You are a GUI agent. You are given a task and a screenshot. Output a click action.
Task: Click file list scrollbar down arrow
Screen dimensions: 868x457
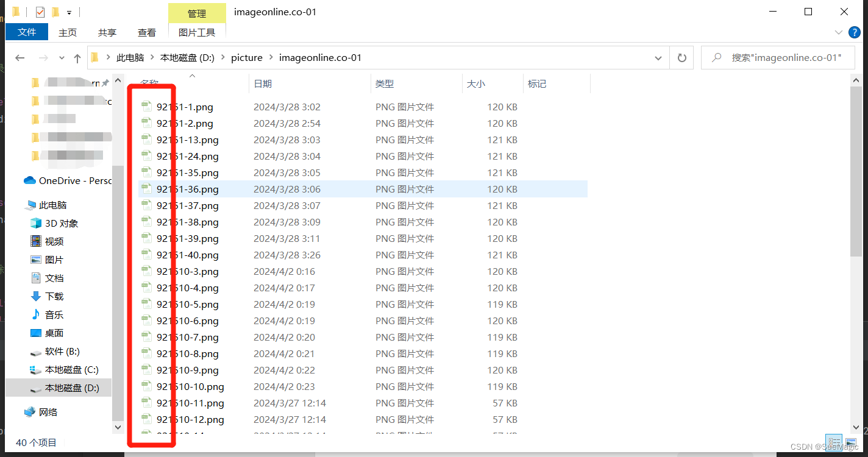[x=856, y=428]
